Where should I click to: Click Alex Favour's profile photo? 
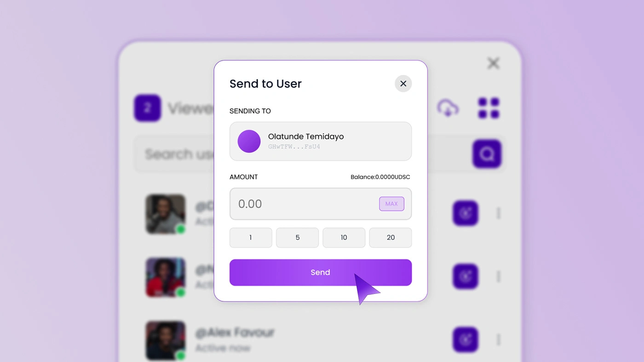[165, 340]
